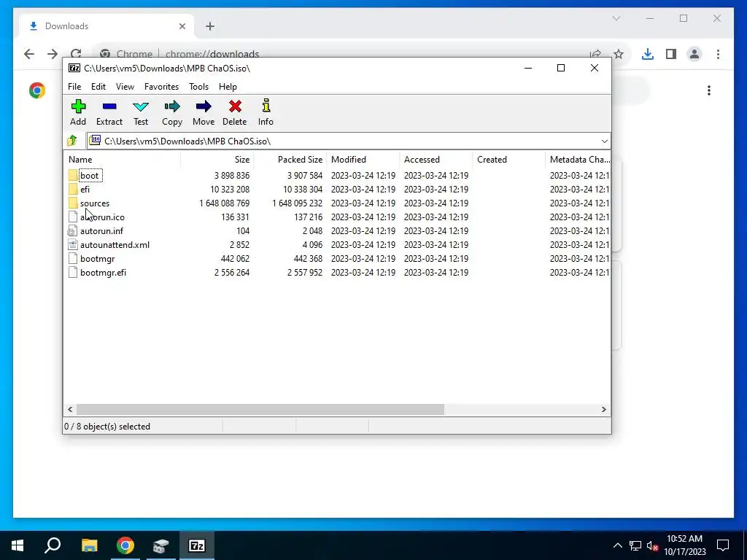Click the bootmgr.efi file icon
The image size is (747, 560).
[x=72, y=273]
